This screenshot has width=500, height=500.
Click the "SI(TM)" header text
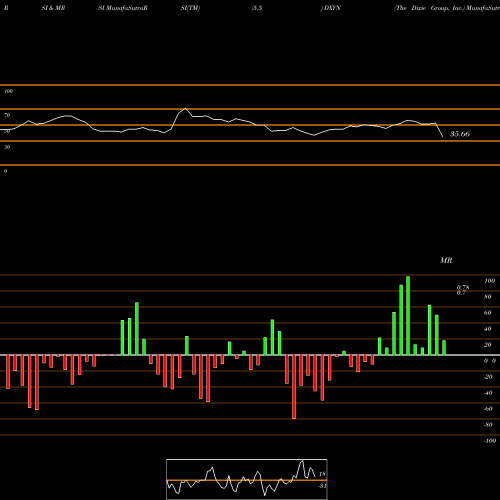coord(190,8)
